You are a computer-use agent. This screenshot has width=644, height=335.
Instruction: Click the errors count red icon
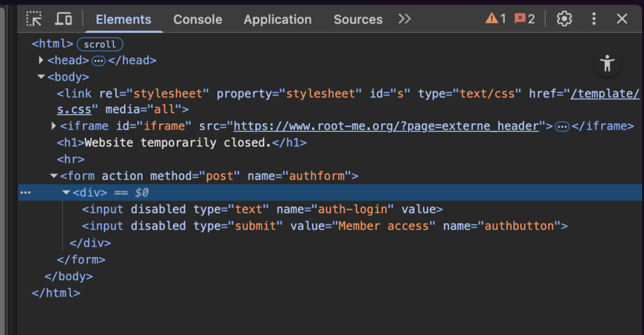point(520,19)
